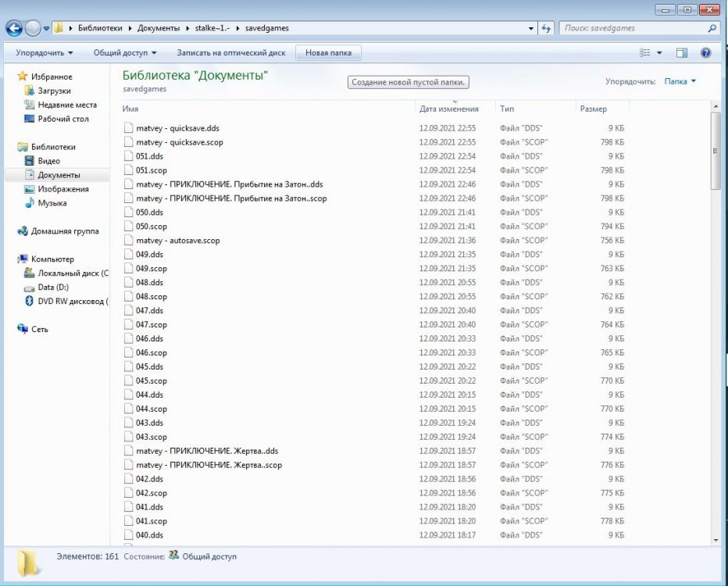Refresh the folder view with the refresh icon

547,28
